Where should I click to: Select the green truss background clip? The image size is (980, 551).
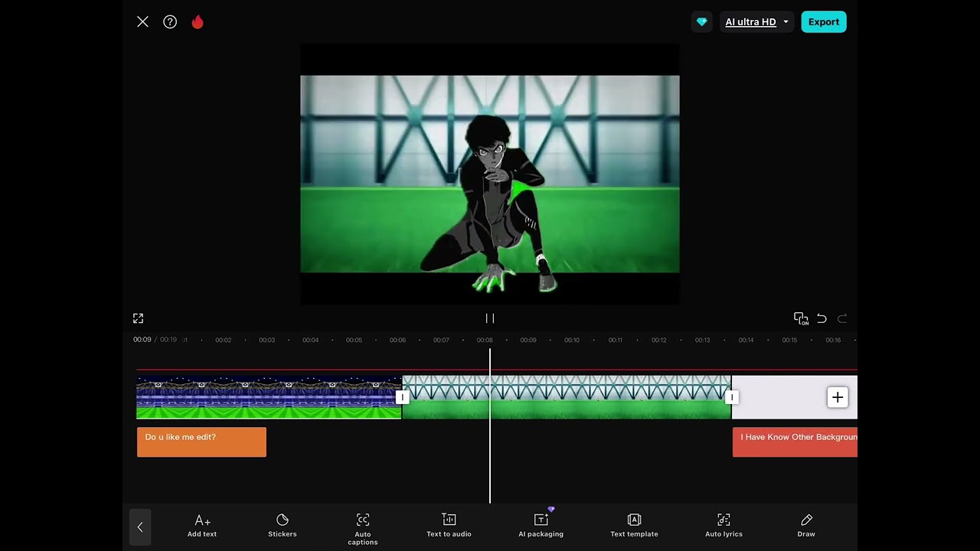tap(567, 397)
